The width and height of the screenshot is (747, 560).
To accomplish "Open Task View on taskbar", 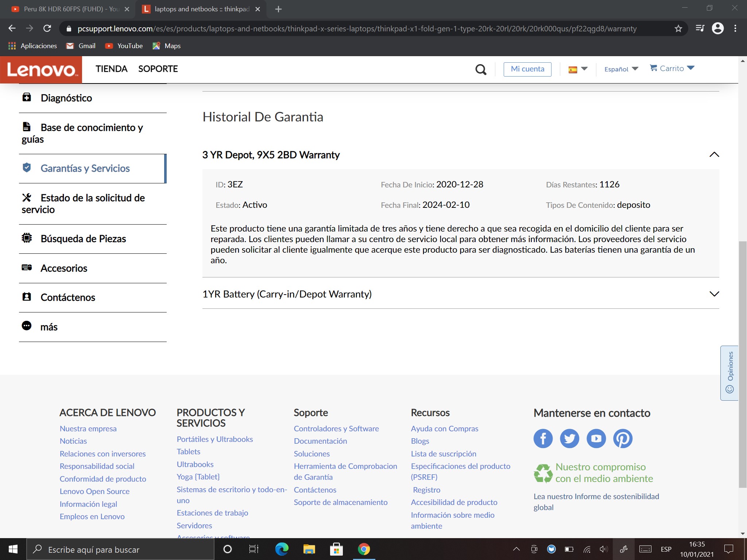I will (254, 549).
